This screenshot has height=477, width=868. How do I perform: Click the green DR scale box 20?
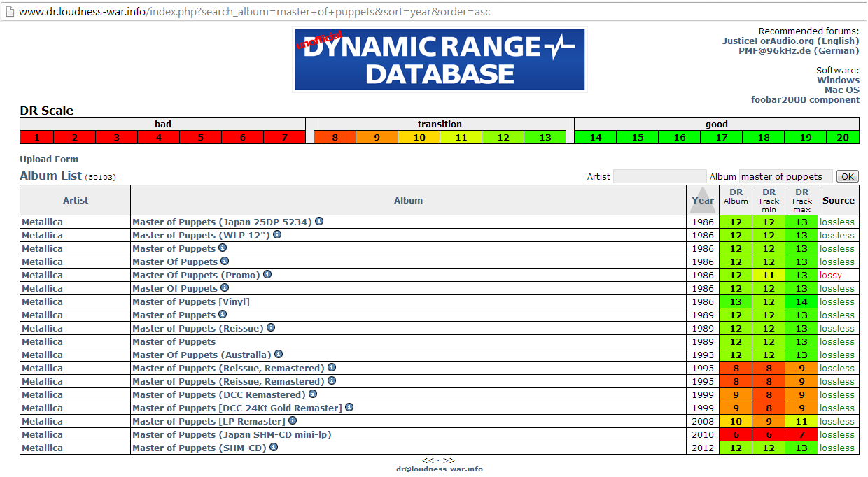point(843,137)
